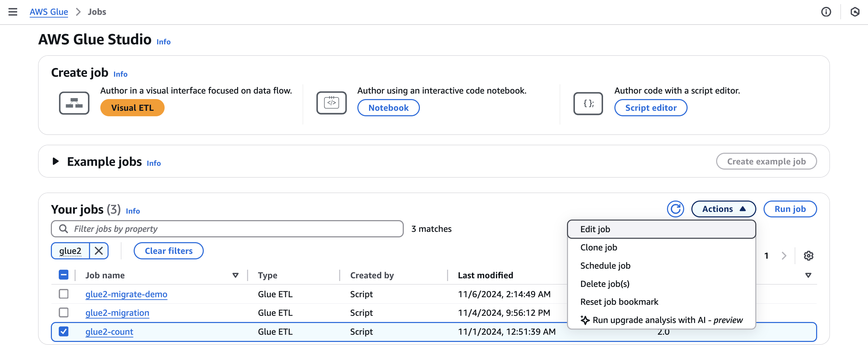Expand the Example jobs section

point(55,161)
